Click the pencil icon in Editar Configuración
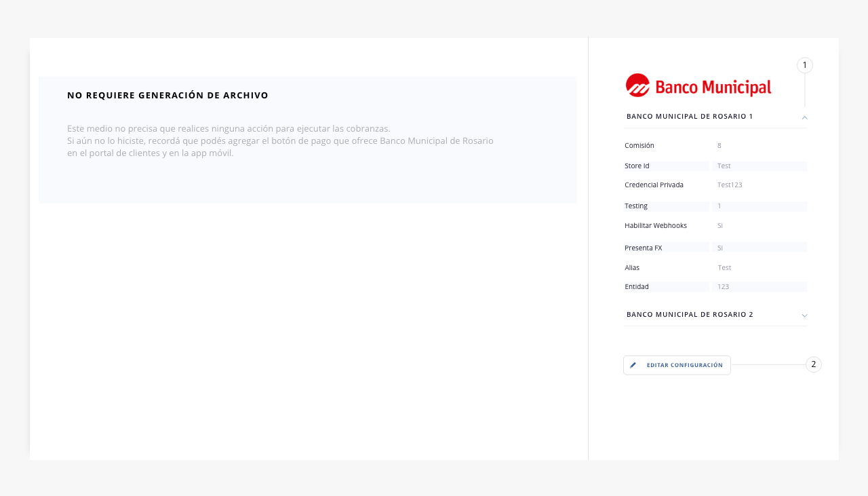Viewport: 868px width, 496px height. 633,365
